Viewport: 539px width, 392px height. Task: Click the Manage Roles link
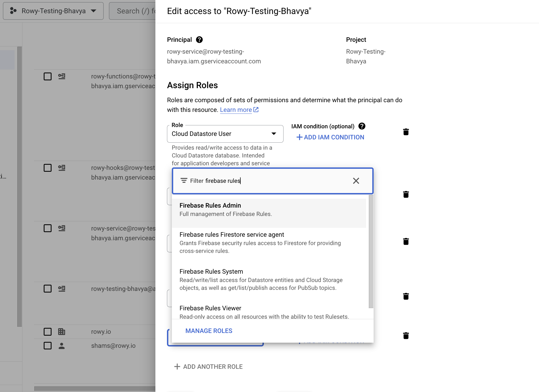point(209,331)
